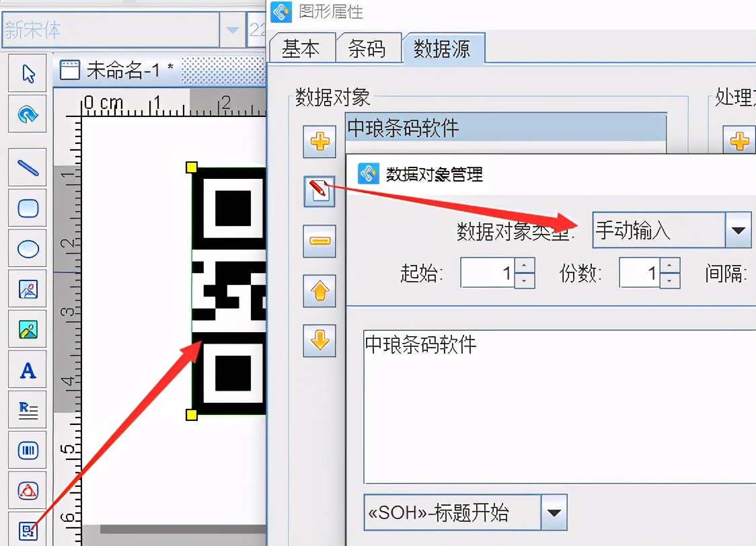Select the QR code tool
Screen dimensions: 756x546
(28, 530)
